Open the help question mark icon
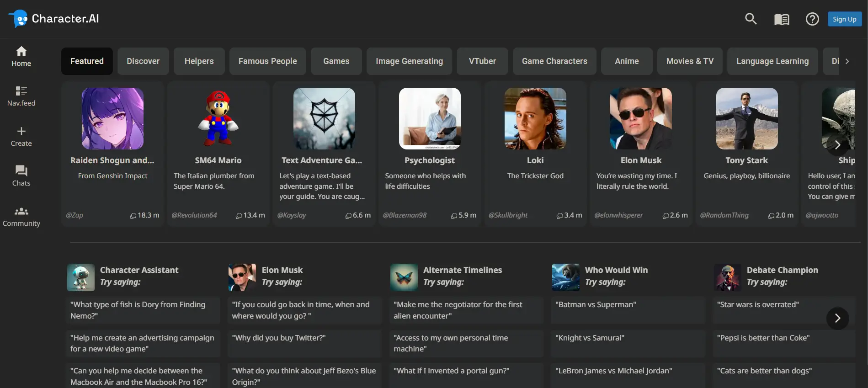Viewport: 868px width, 388px height. [x=812, y=19]
